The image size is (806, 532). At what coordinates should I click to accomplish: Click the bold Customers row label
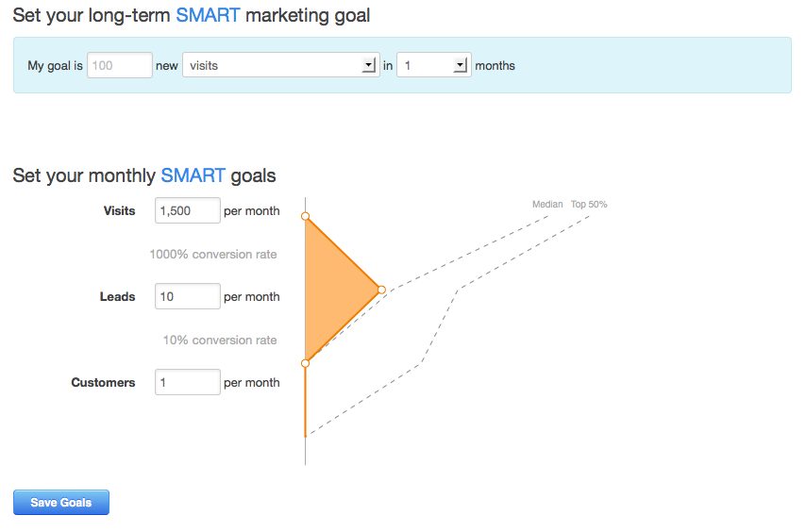point(103,383)
